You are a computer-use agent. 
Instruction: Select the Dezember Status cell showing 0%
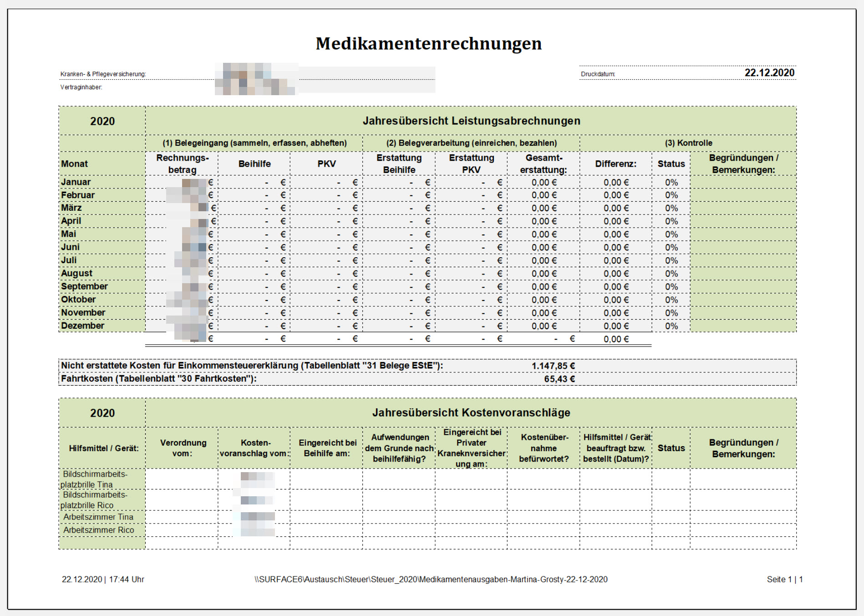(671, 326)
